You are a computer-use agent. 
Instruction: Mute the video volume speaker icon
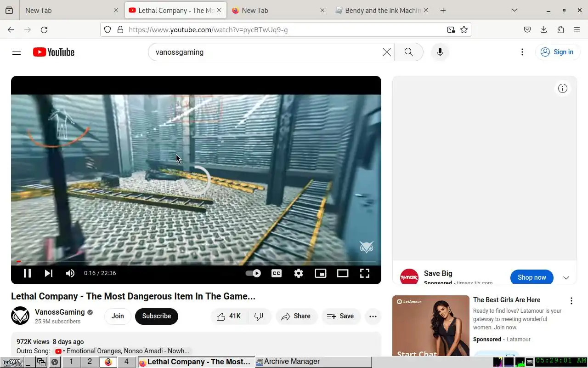(x=70, y=273)
